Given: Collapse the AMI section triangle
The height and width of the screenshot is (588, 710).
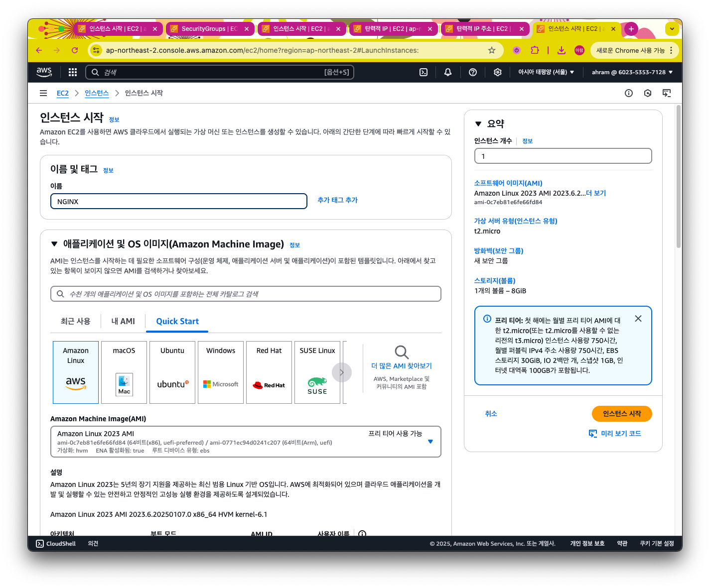Looking at the screenshot, I should tap(54, 244).
